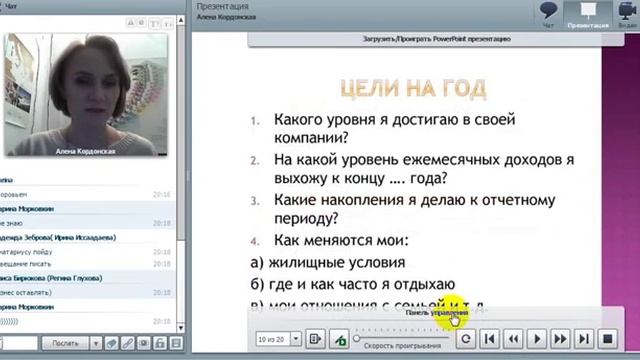The width and height of the screenshot is (640, 360).
Task: Click the slide list export icon button
Action: tap(316, 339)
